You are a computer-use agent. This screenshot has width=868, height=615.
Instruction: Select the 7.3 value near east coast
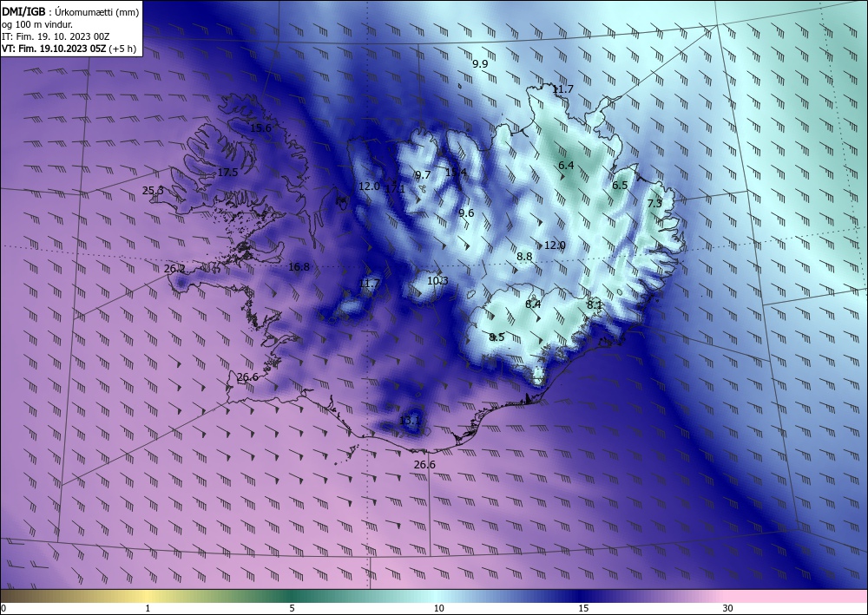pos(654,203)
